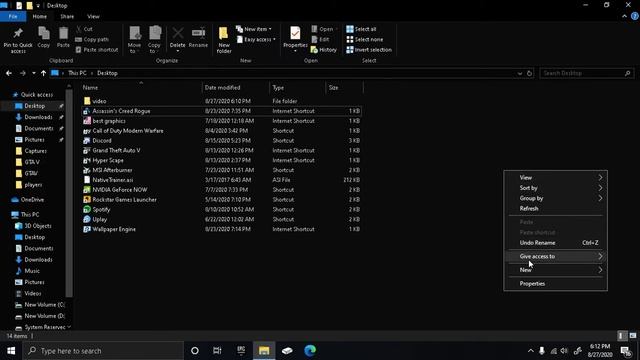Image resolution: width=640 pixels, height=360 pixels.
Task: Open Microsoft Edge from taskbar
Action: [x=310, y=351]
